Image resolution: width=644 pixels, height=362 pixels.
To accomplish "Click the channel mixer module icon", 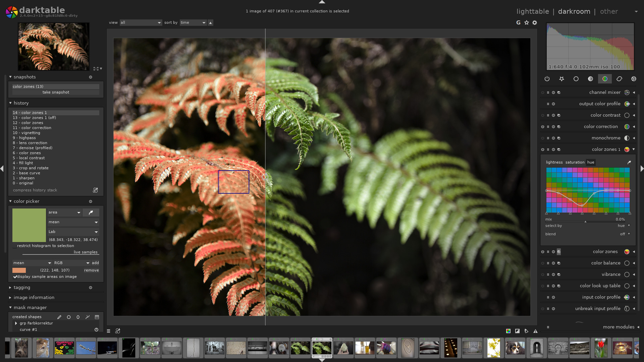I will click(x=627, y=93).
